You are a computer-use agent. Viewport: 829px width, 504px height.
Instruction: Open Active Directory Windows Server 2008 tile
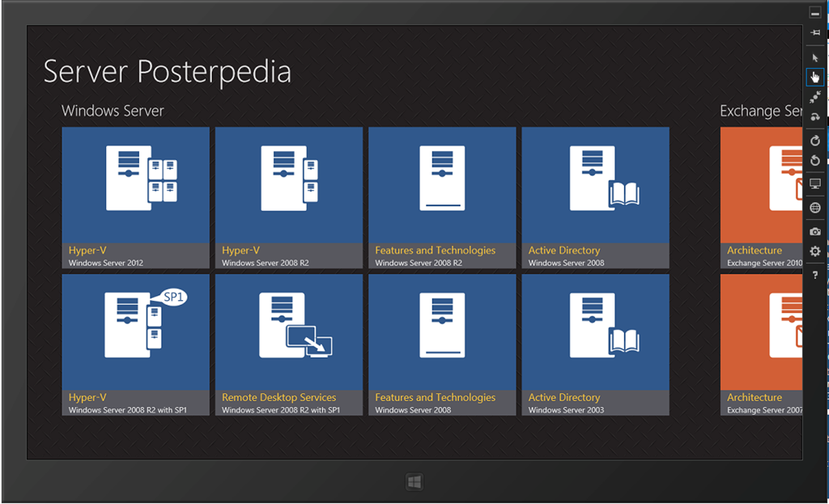(x=595, y=197)
